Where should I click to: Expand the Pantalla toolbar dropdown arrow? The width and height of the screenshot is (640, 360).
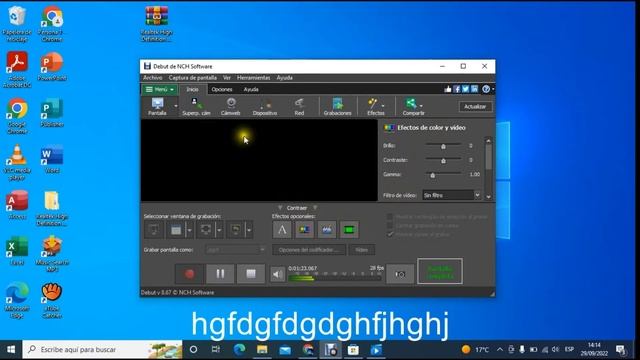point(176,107)
